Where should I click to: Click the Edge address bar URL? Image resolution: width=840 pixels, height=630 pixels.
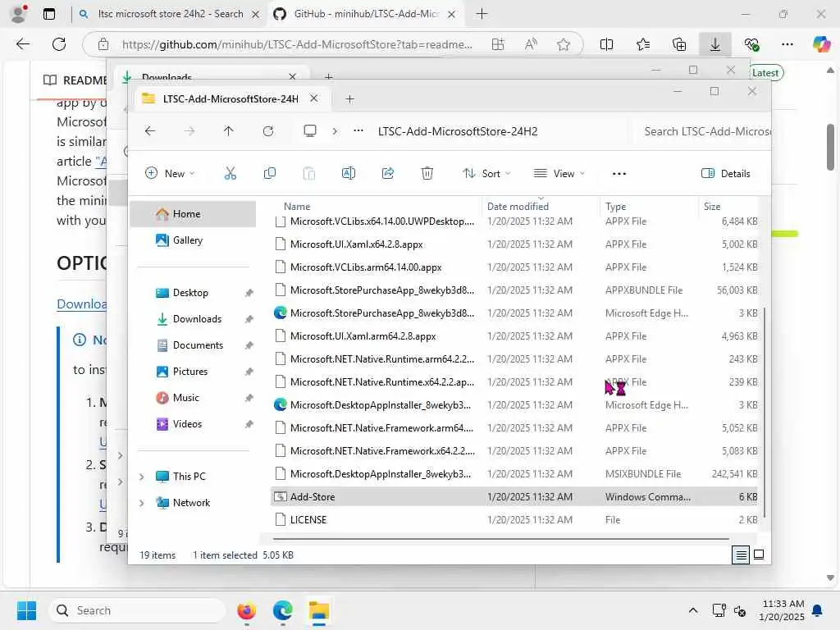pyautogui.click(x=297, y=44)
